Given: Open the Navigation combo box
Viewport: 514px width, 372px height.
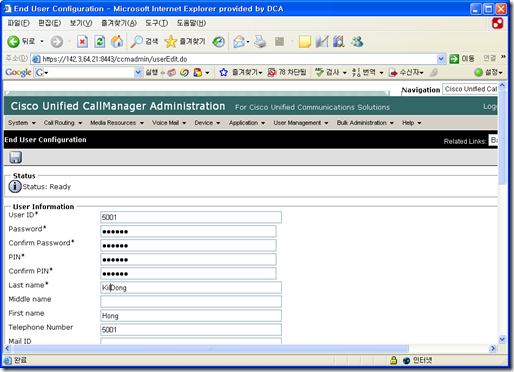Looking at the screenshot, I should pyautogui.click(x=470, y=89).
